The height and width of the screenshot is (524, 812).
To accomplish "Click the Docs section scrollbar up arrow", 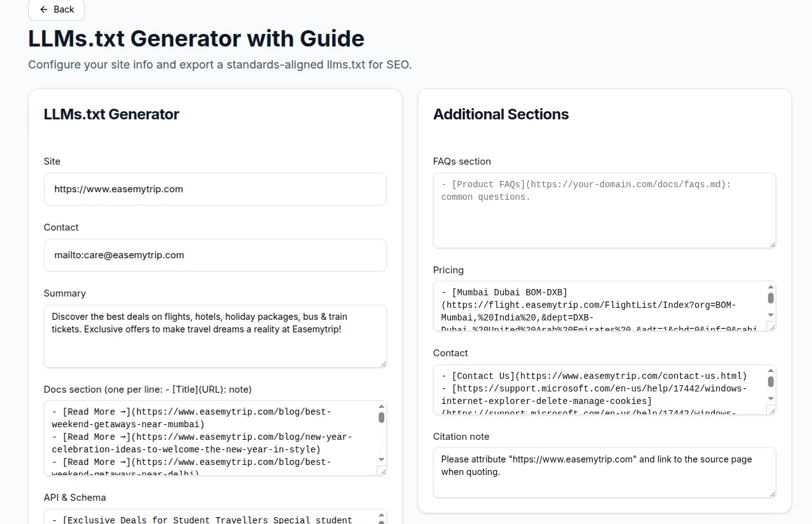I will pyautogui.click(x=381, y=407).
